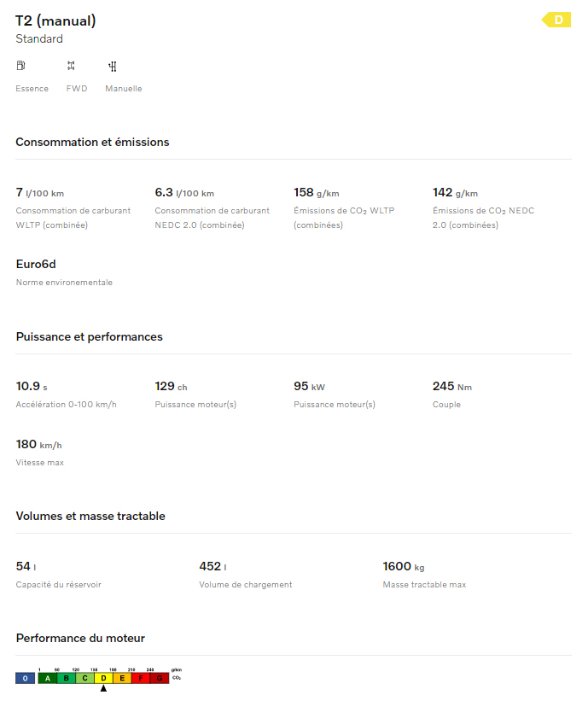Click the FWD drivetrain icon
Image resolution: width=588 pixels, height=701 pixels.
pos(71,66)
